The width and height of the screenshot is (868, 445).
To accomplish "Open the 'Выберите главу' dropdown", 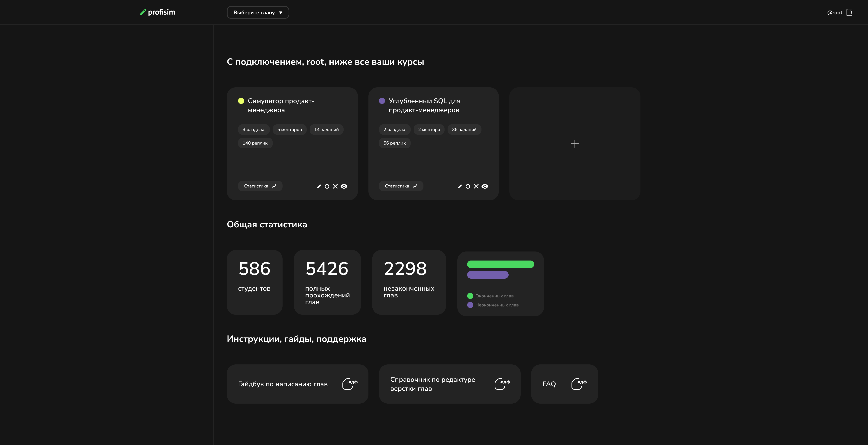I will (x=258, y=12).
